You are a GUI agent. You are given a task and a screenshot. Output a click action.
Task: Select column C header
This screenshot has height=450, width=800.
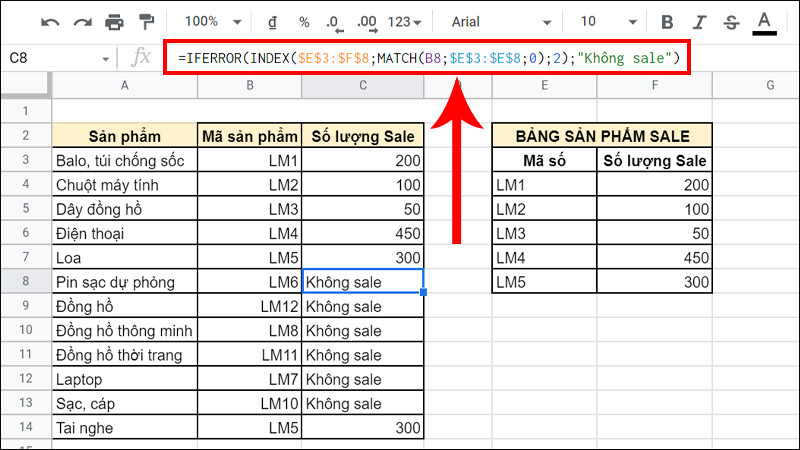[x=363, y=85]
